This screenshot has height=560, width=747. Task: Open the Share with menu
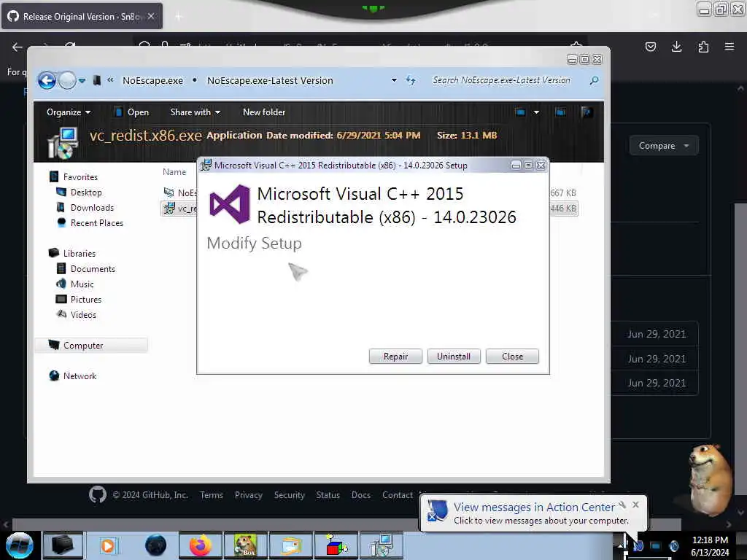(196, 112)
